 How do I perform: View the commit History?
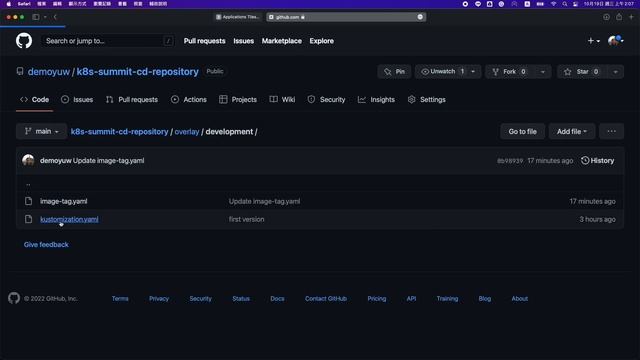[598, 160]
